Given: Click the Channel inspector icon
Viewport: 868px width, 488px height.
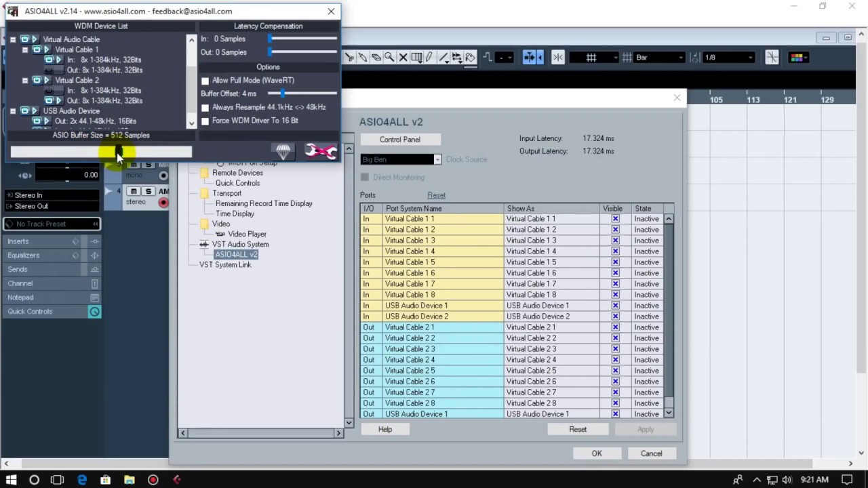Looking at the screenshot, I should click(94, 283).
